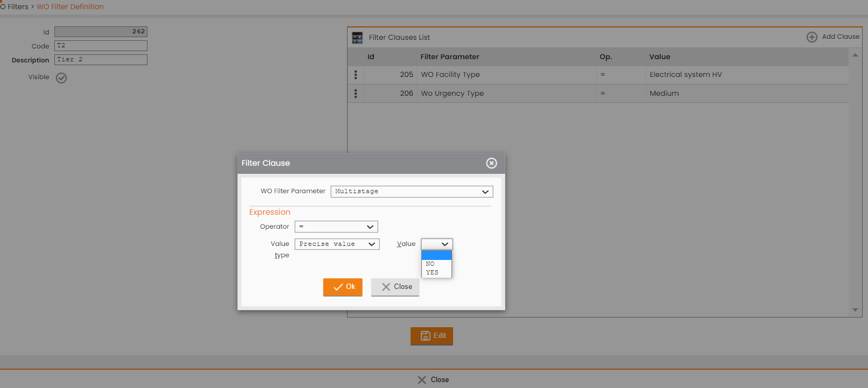Screen dimensions: 868x388
Task: Click Close button in Filter Clause dialog
Action: click(395, 287)
